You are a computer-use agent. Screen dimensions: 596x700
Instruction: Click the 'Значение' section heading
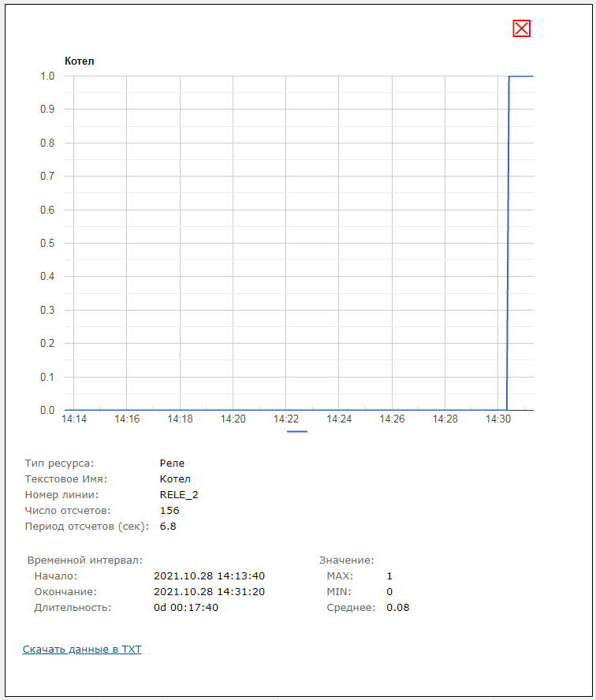tap(346, 560)
